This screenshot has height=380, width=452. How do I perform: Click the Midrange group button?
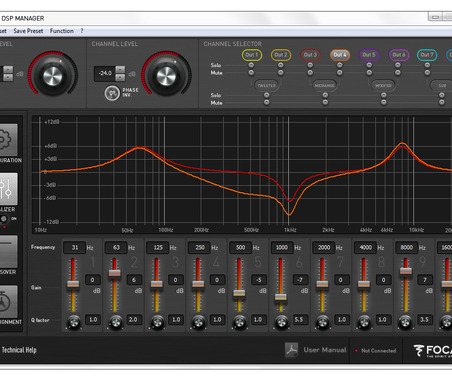pyautogui.click(x=325, y=85)
